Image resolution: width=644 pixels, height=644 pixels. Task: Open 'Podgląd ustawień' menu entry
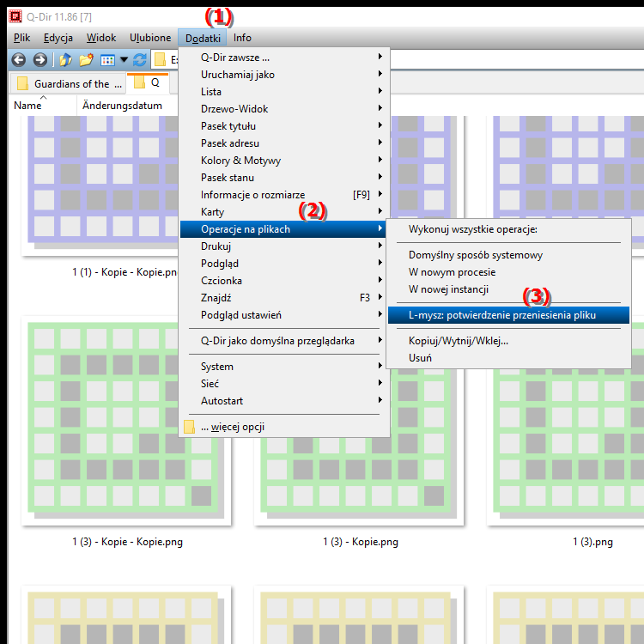coord(284,315)
